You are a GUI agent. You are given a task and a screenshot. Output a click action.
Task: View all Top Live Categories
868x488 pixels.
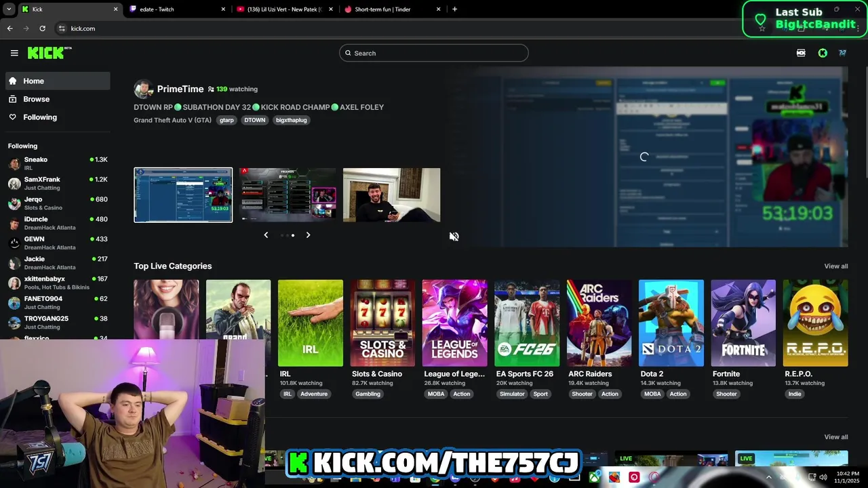click(x=835, y=266)
